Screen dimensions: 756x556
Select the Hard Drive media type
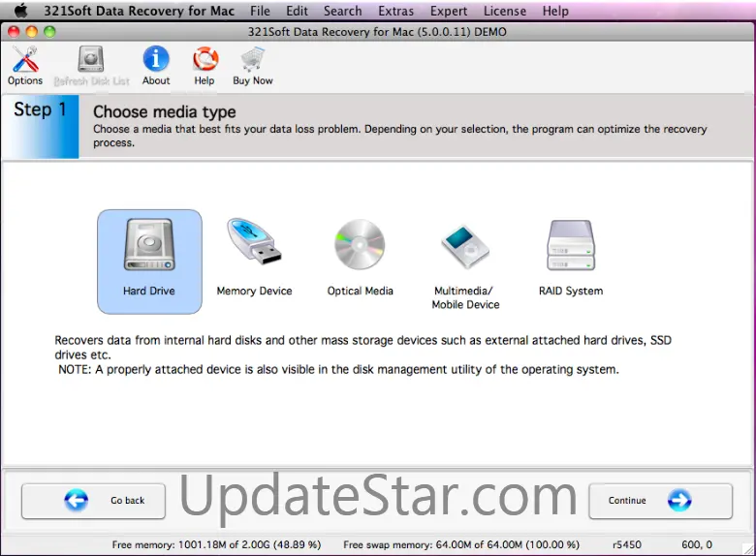point(149,262)
